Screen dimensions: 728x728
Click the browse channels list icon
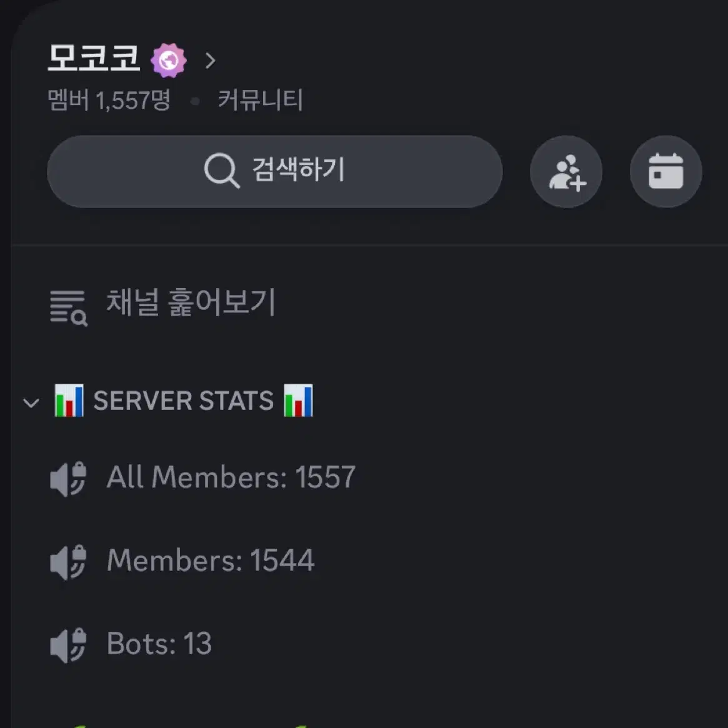(x=68, y=308)
